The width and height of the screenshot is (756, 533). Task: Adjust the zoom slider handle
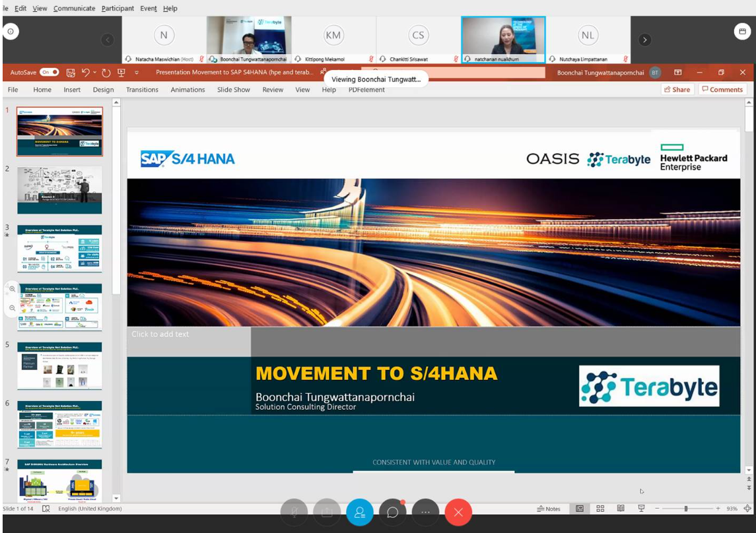coord(685,509)
